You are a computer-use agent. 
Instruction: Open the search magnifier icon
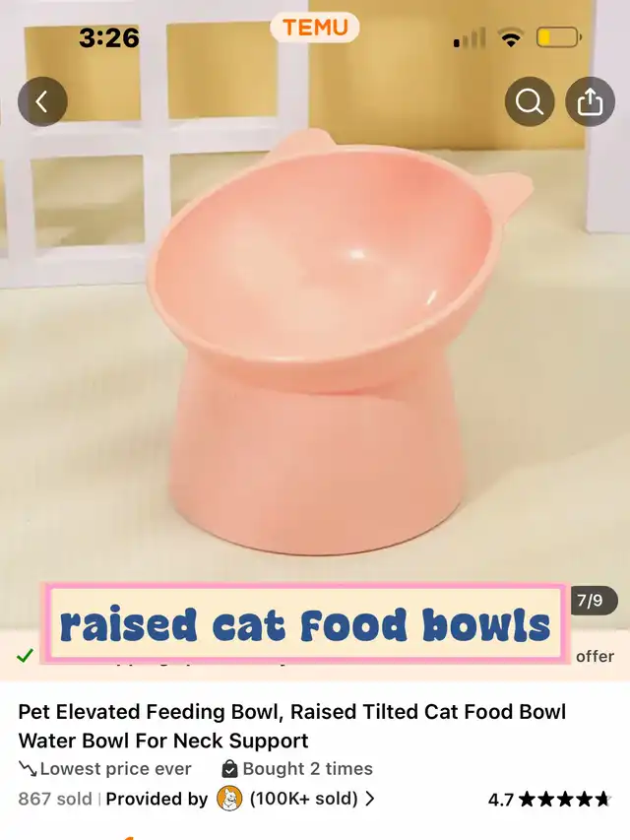tap(530, 101)
